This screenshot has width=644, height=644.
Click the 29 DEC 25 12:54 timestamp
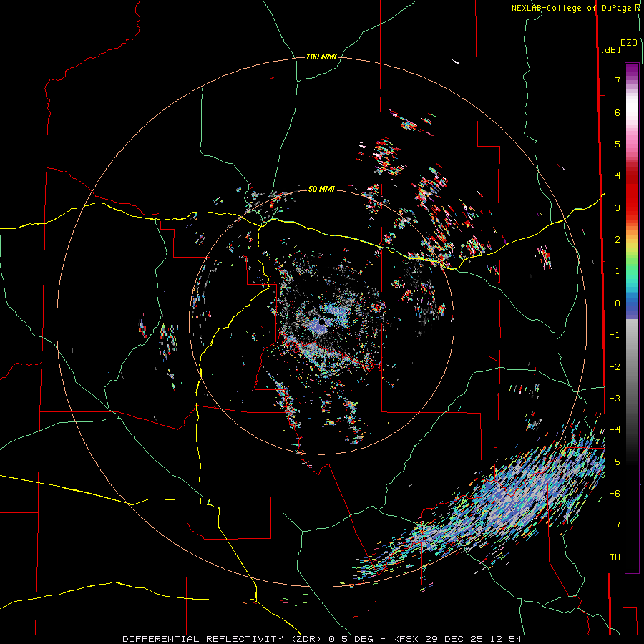click(x=473, y=639)
